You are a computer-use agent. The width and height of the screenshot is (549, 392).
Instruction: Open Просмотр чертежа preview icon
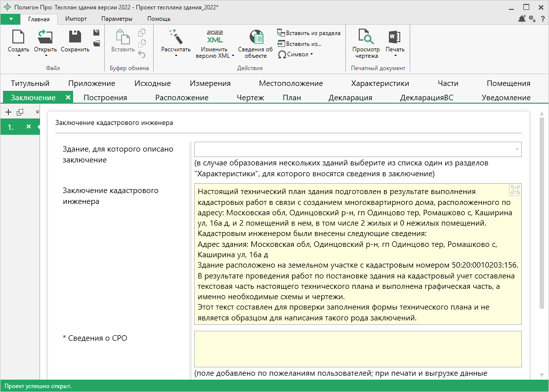[x=366, y=37]
